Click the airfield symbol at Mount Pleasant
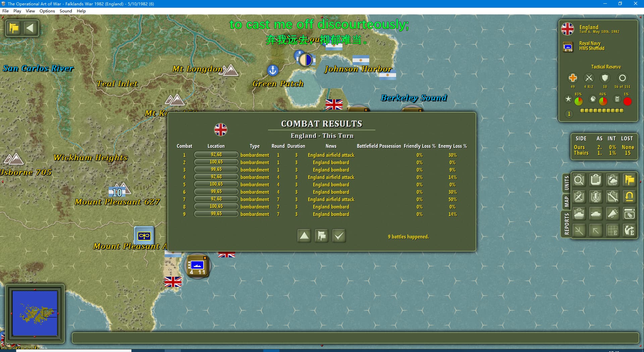644x352 pixels. (x=144, y=236)
